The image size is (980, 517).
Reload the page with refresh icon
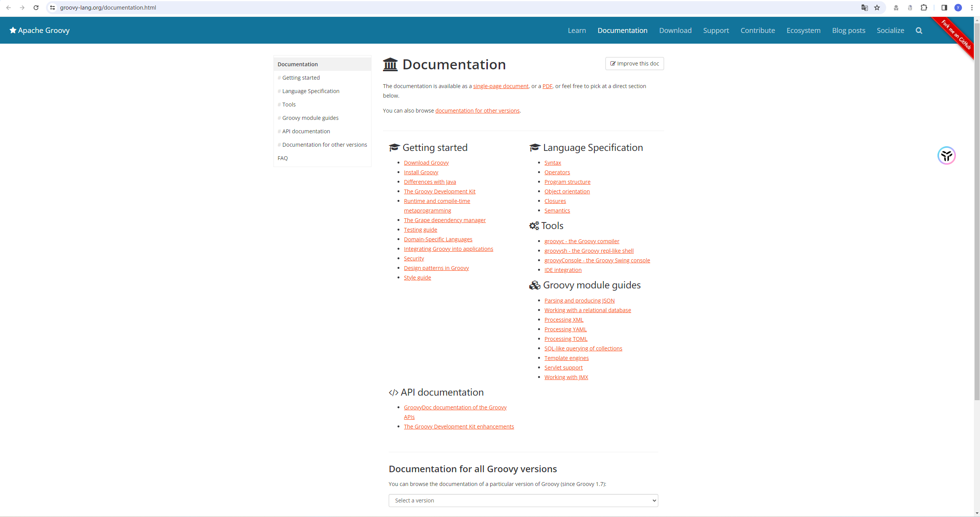click(x=36, y=8)
